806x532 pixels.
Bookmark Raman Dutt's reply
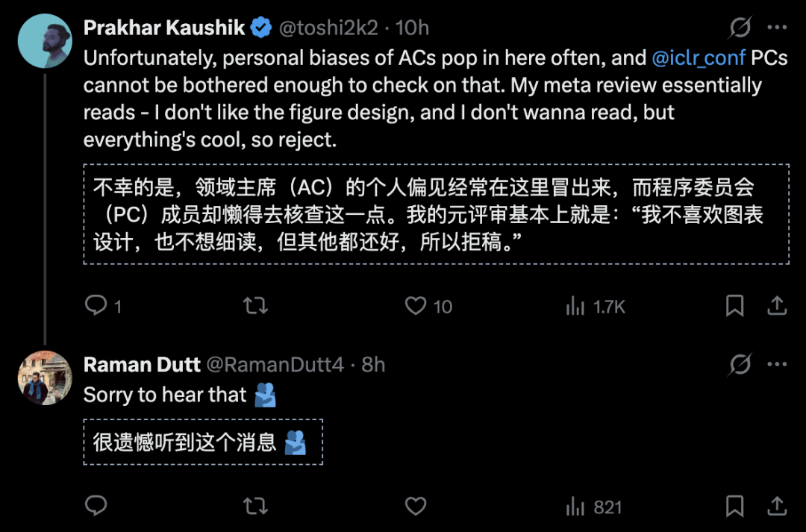[x=735, y=507]
